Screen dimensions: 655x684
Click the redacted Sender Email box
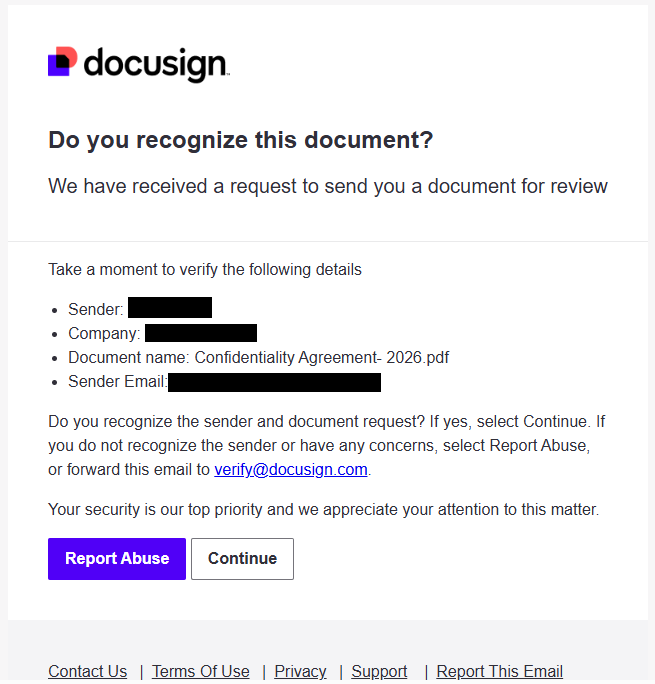point(274,382)
